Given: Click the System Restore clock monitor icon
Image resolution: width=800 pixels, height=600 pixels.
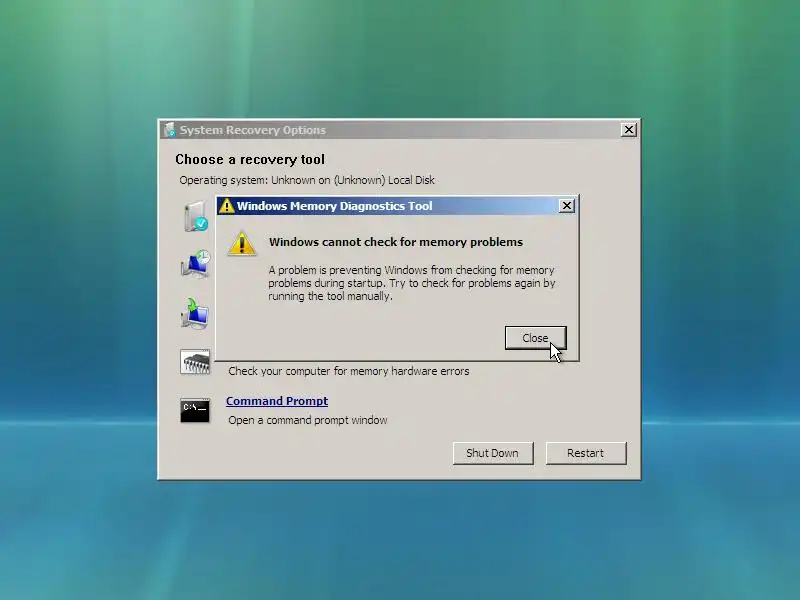Looking at the screenshot, I should click(x=195, y=264).
